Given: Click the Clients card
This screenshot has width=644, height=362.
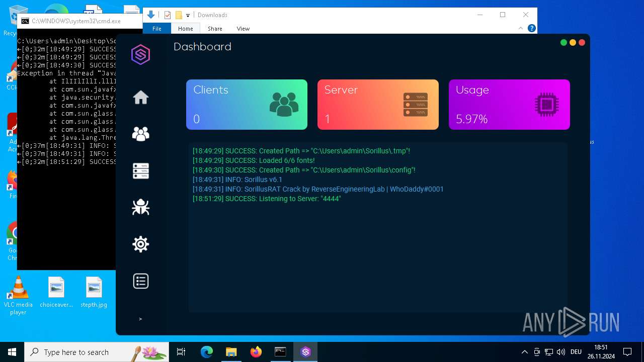Looking at the screenshot, I should 247,105.
